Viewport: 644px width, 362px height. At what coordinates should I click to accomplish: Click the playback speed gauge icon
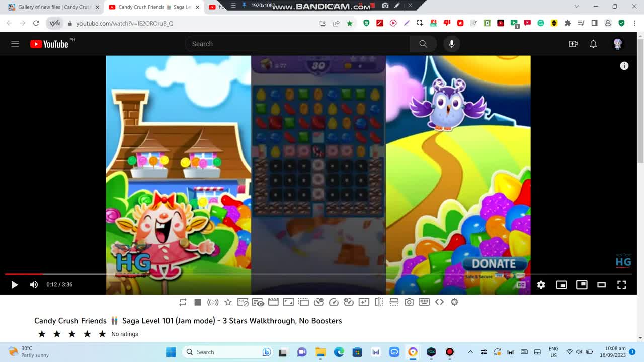point(334,302)
